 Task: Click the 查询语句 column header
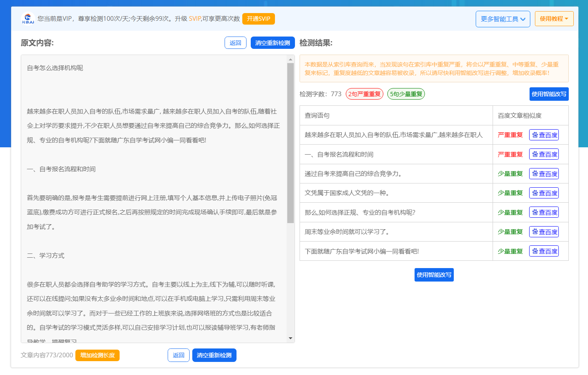click(317, 116)
